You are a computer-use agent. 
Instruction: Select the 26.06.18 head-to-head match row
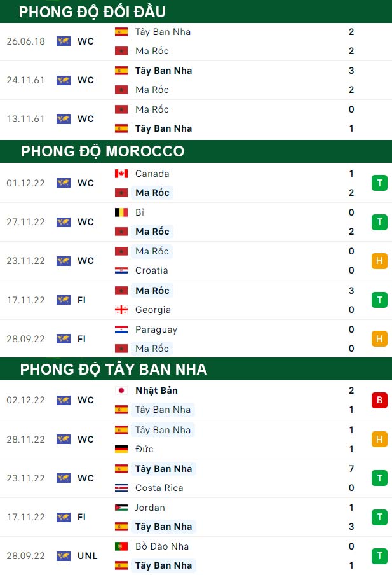point(196,41)
